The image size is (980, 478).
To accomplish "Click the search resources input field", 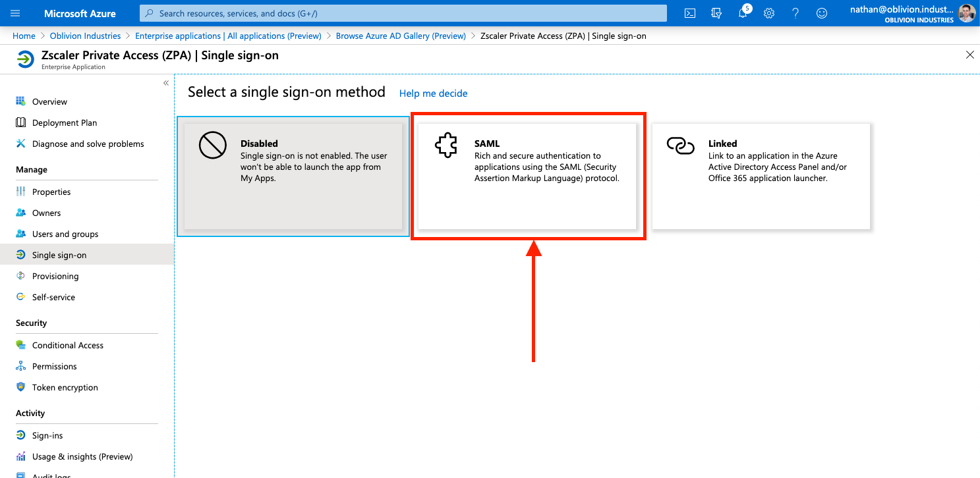I will click(x=403, y=13).
